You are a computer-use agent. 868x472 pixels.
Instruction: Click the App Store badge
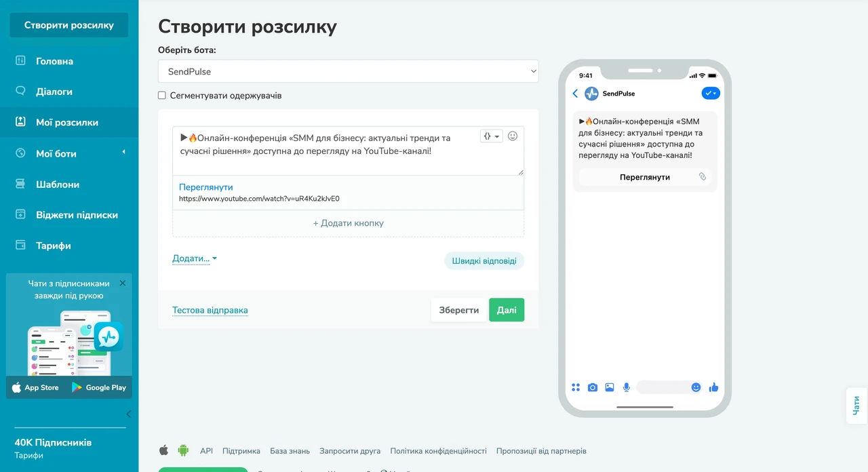(x=37, y=387)
